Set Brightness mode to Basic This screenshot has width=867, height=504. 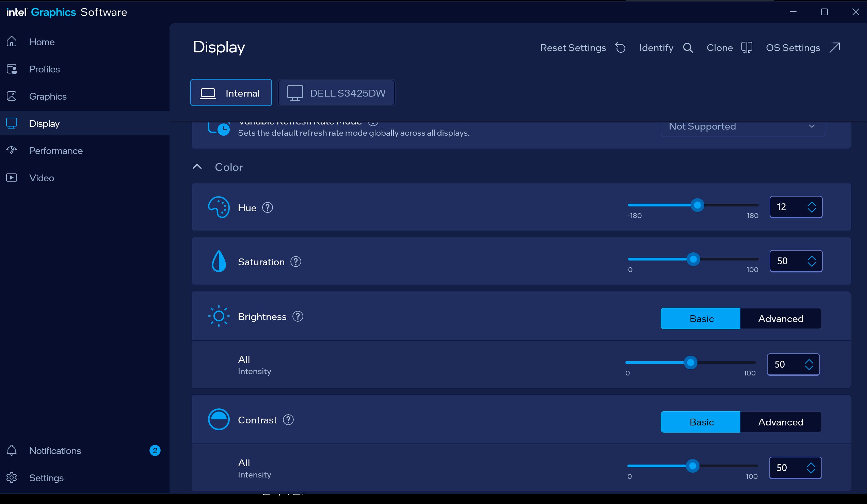tap(701, 319)
